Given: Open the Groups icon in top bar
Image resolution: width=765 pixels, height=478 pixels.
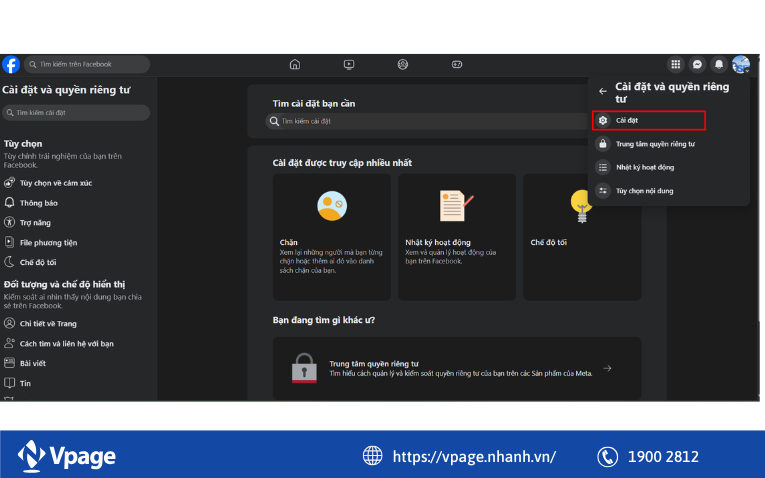Looking at the screenshot, I should 403,65.
